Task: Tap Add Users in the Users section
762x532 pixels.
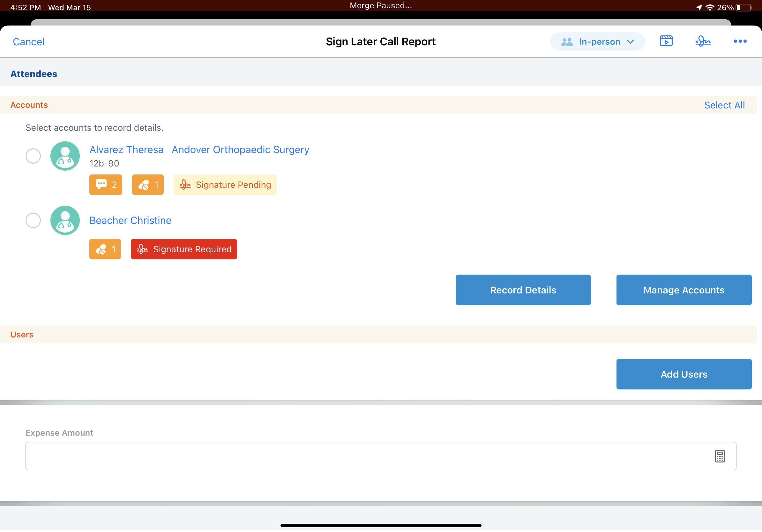Action: 684,374
